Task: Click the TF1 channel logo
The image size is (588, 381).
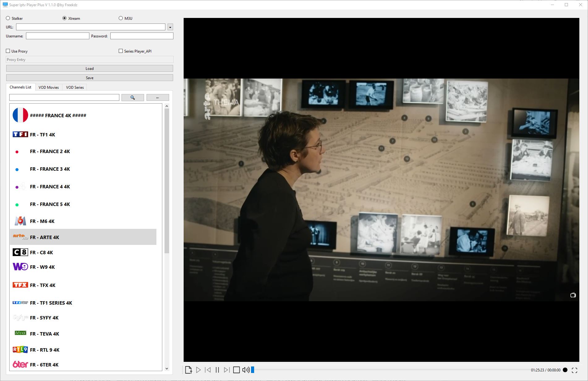Action: coord(20,134)
